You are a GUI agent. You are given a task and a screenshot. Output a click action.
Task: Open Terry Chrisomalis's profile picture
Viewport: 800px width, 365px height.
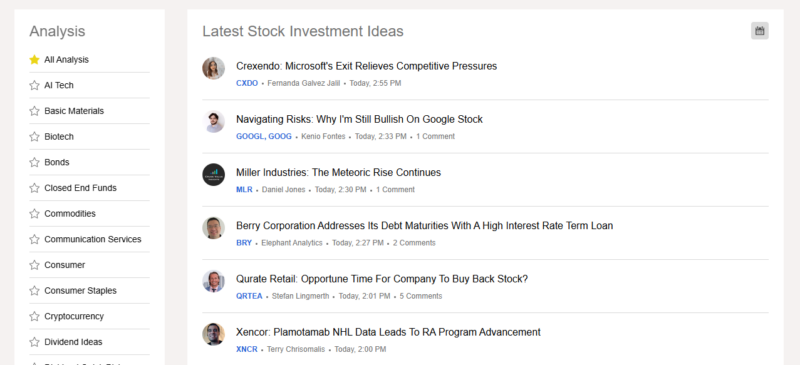(213, 334)
